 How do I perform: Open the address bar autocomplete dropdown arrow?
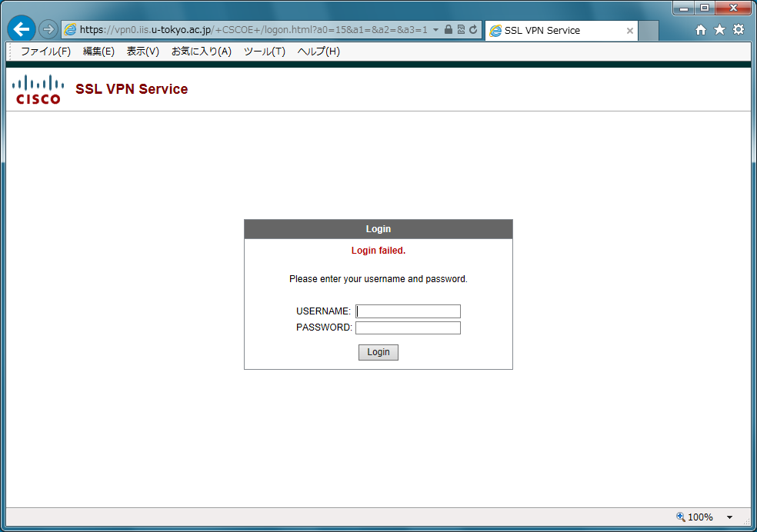[x=435, y=29]
